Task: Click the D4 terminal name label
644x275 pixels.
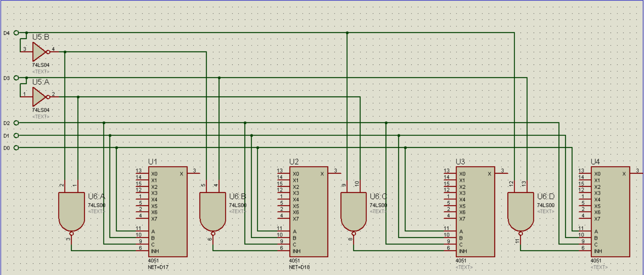Action: (x=6, y=33)
